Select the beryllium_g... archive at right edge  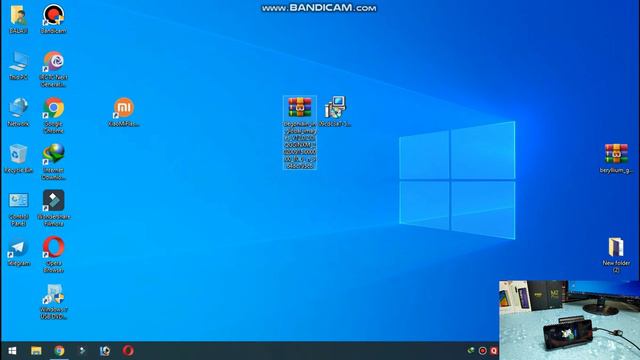(x=616, y=158)
